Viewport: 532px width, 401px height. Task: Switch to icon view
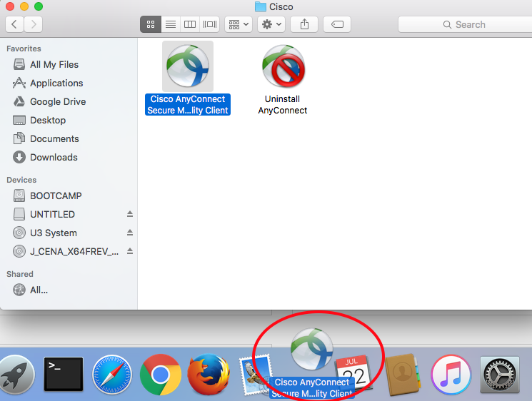pos(151,24)
